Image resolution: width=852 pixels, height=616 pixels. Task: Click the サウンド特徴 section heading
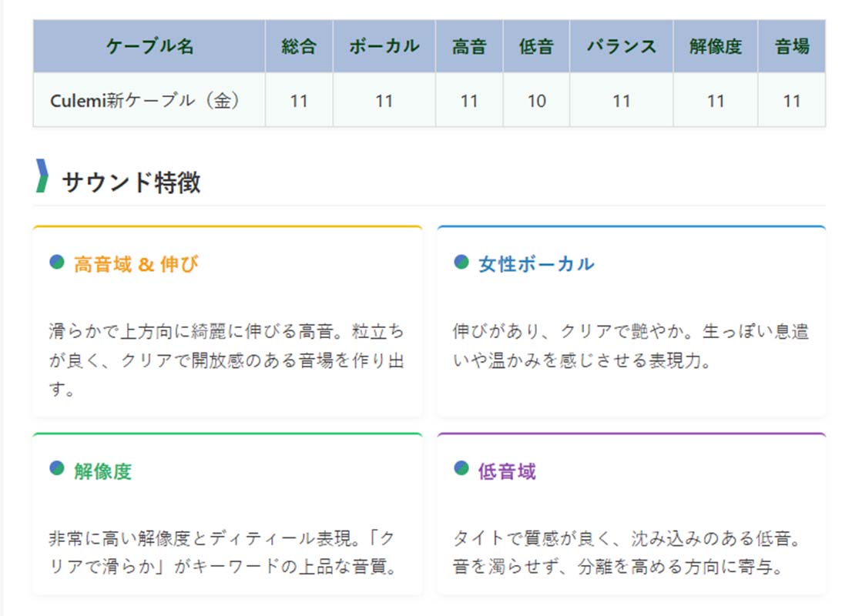click(x=131, y=182)
